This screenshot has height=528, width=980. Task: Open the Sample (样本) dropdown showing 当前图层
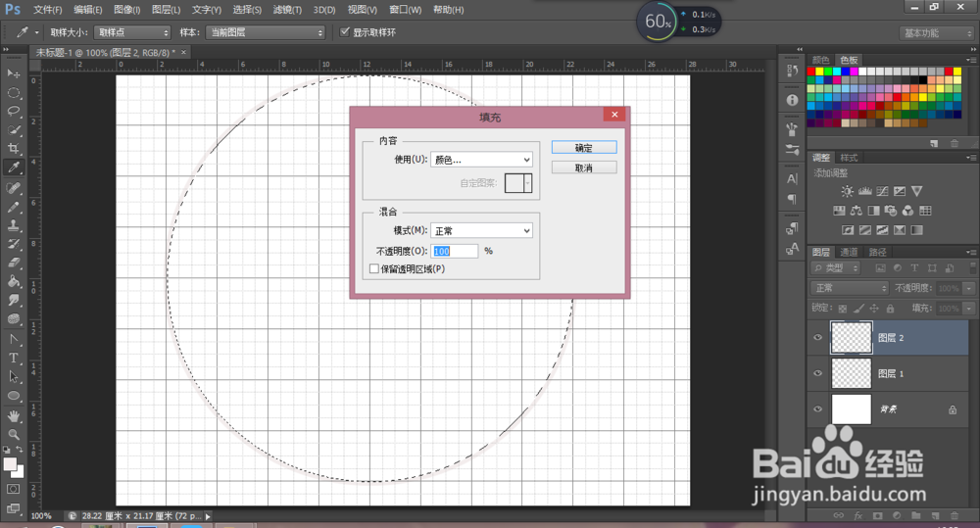point(266,32)
